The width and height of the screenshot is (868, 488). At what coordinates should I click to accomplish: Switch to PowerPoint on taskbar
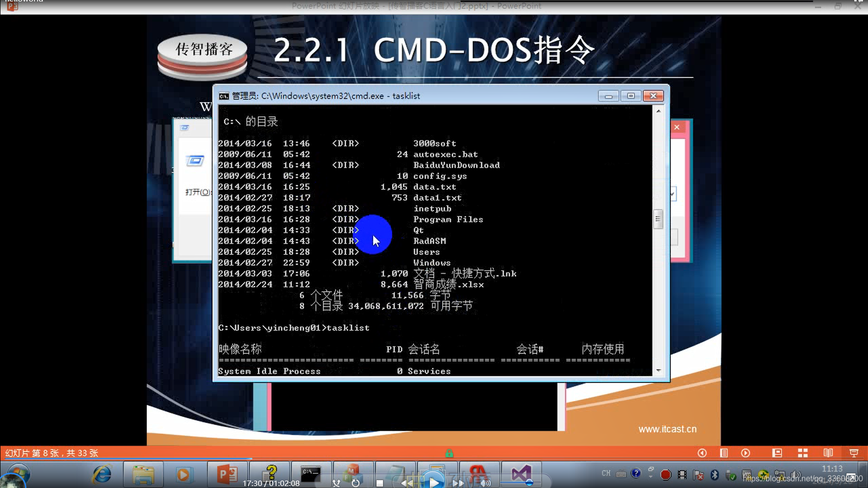point(227,475)
